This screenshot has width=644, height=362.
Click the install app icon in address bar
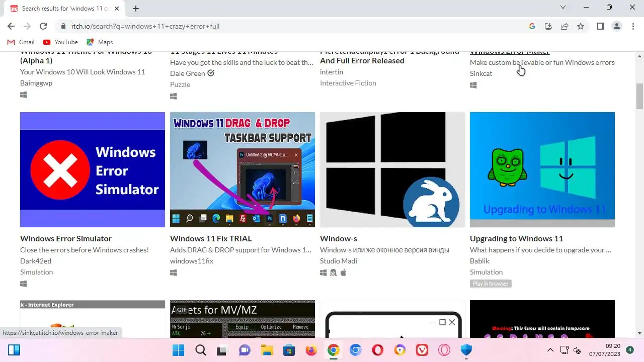pos(548,26)
